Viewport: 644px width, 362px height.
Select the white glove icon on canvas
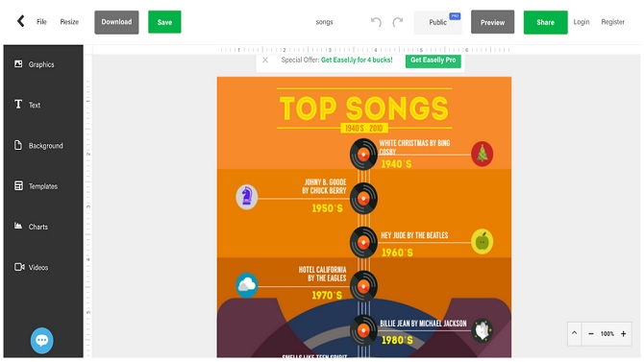tap(482, 330)
